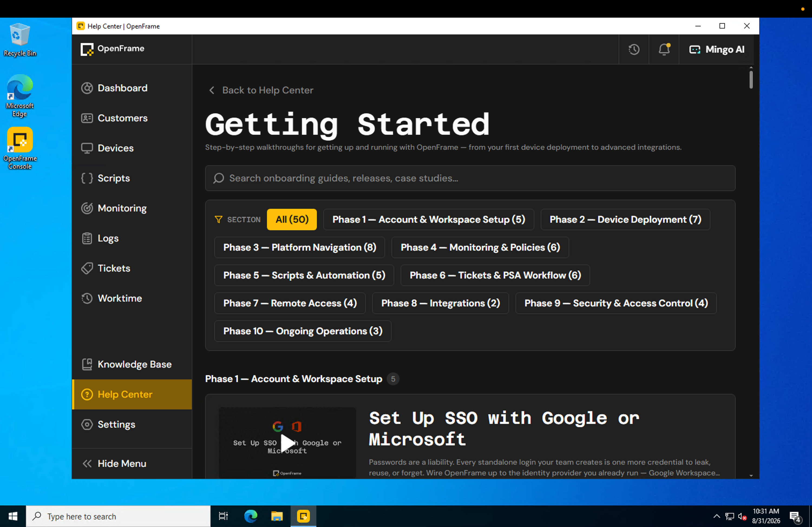Click the Help Center question mark icon
Image resolution: width=812 pixels, height=527 pixels.
[87, 394]
